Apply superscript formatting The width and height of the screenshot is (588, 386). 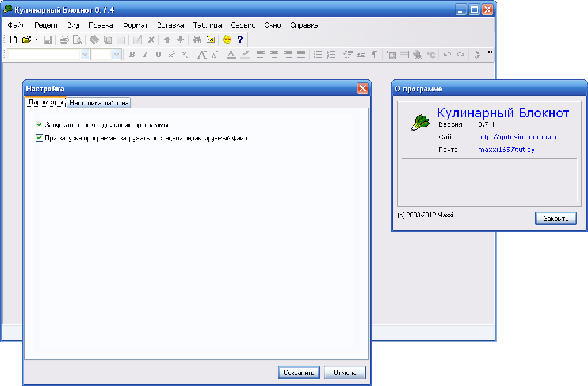172,55
